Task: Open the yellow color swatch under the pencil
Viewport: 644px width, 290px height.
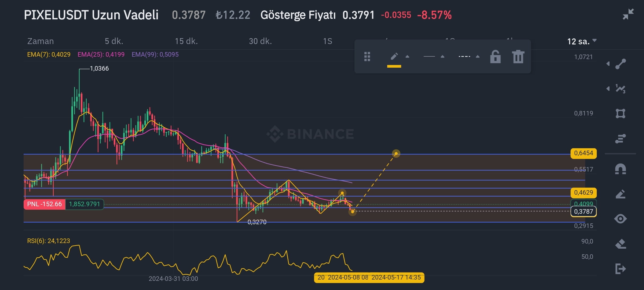Action: point(394,66)
